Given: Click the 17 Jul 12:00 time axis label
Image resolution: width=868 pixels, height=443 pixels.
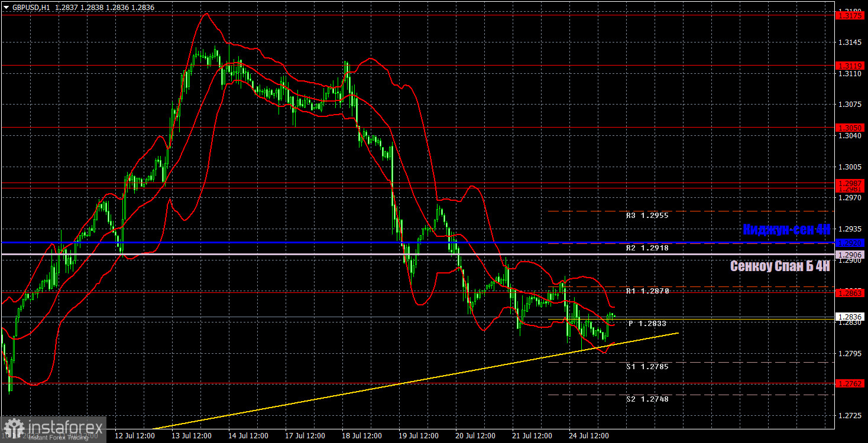Looking at the screenshot, I should 305,436.
